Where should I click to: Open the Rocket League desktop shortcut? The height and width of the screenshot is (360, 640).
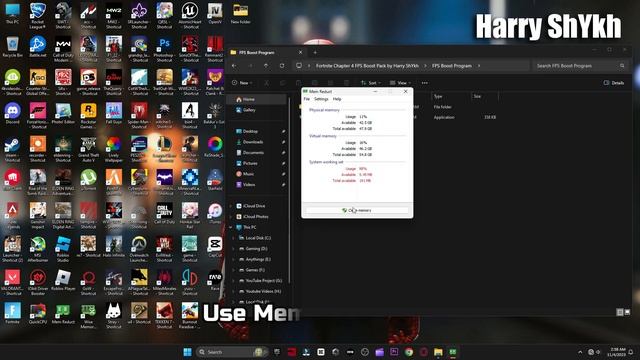click(x=38, y=16)
